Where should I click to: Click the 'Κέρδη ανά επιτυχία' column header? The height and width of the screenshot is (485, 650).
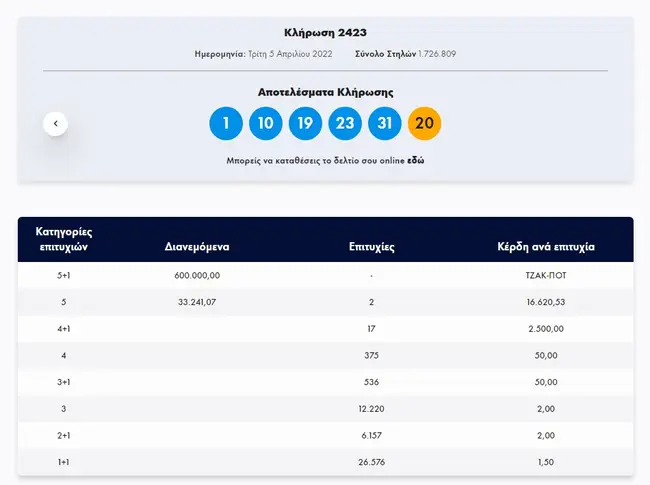click(x=546, y=244)
